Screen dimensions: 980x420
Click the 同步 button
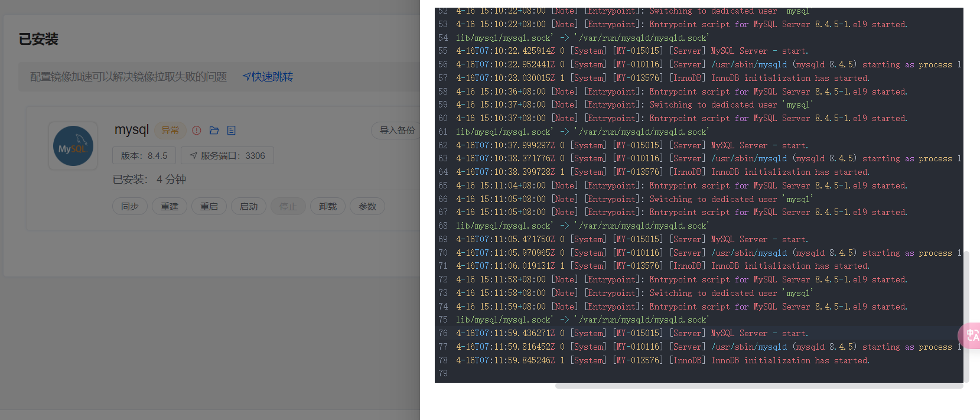(130, 206)
